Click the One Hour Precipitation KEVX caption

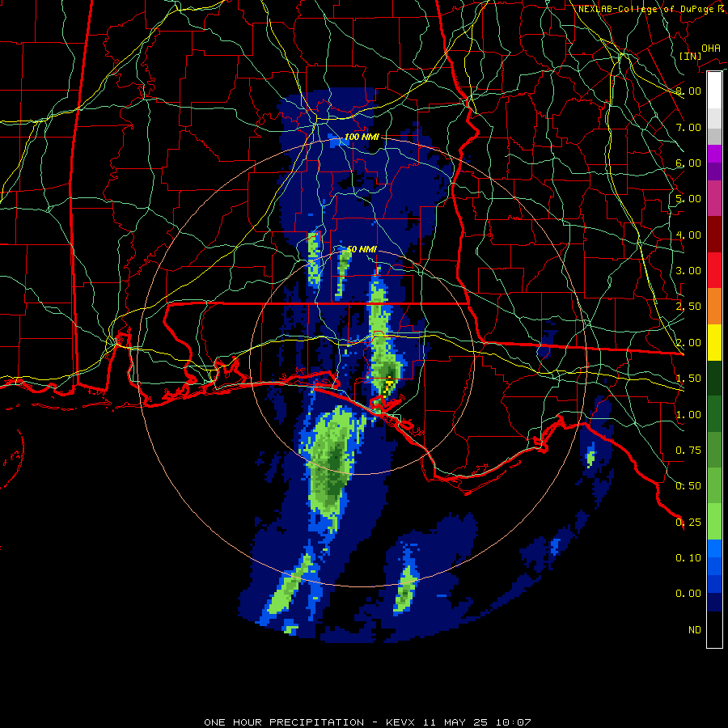[367, 722]
